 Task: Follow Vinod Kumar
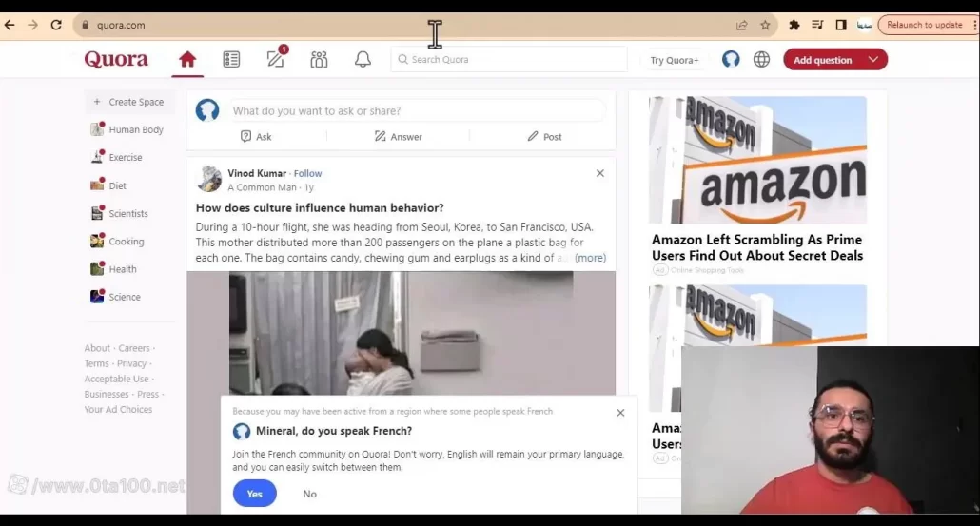click(x=307, y=173)
